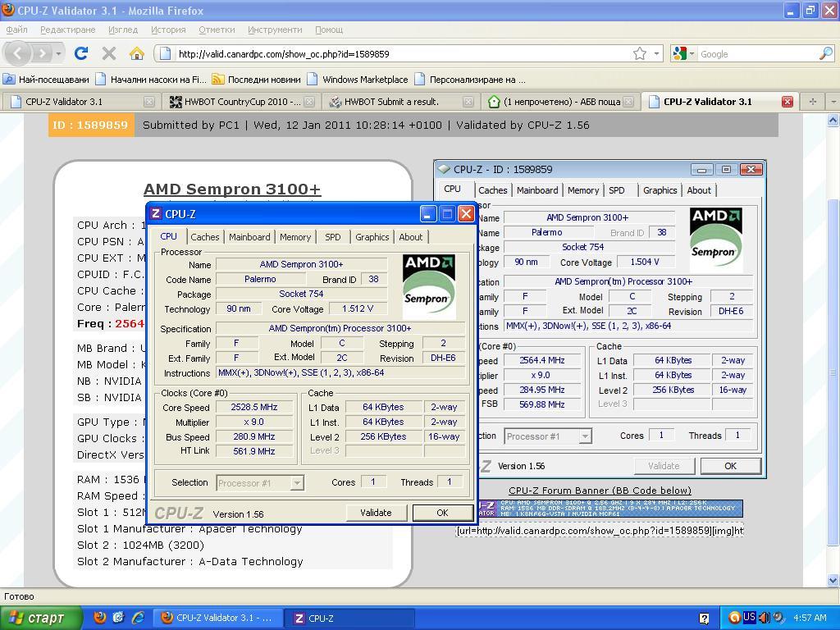Select the BB code URL text field
Screen dimensions: 840x630
[600, 531]
